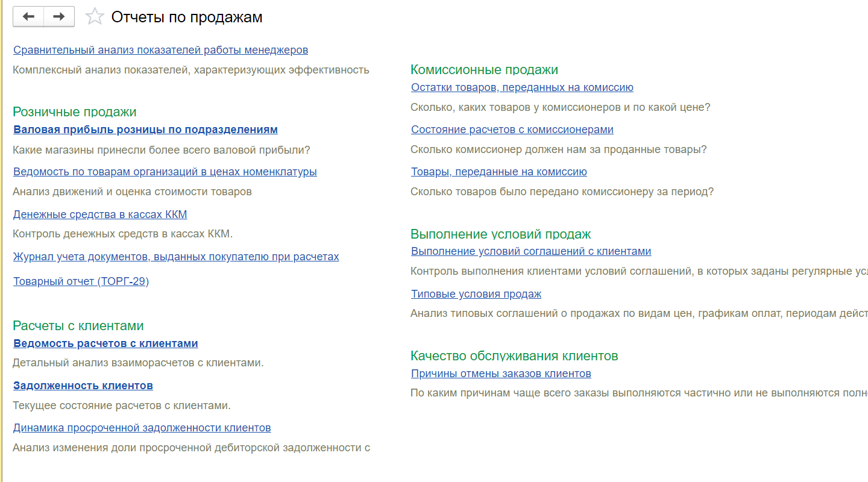The image size is (868, 482).
Task: Open Причины отмены заказов клиентов report
Action: 500,374
